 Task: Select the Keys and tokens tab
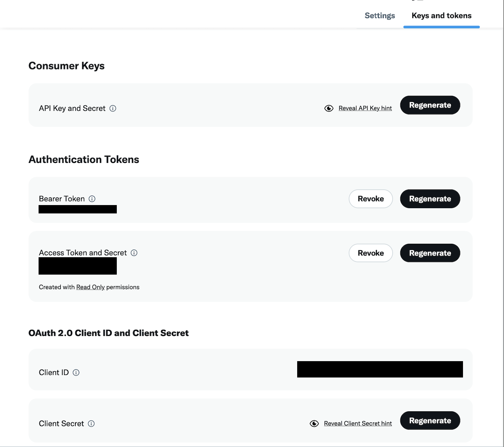(441, 16)
